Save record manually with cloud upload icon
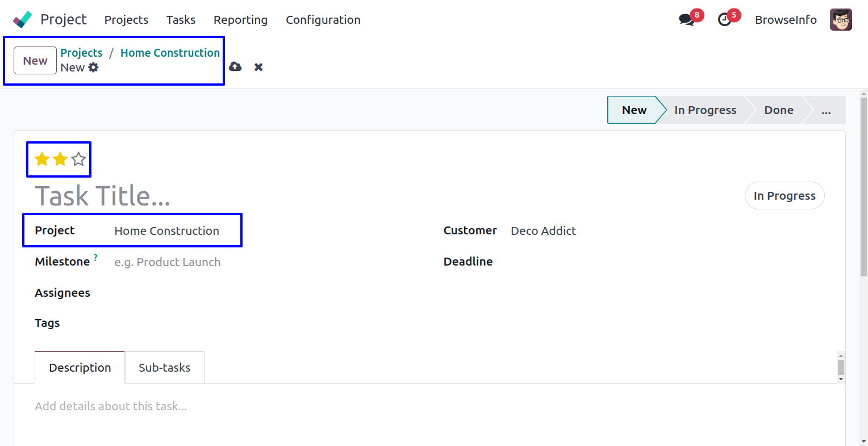 click(x=235, y=67)
